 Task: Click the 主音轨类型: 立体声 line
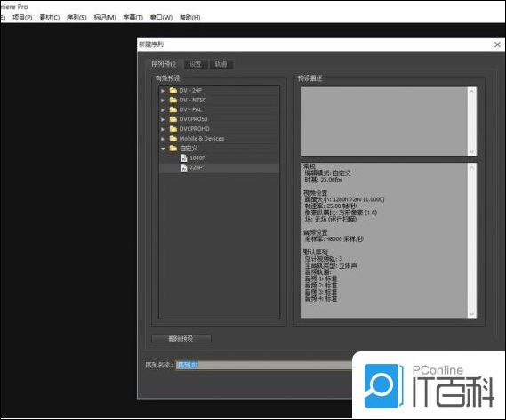pyautogui.click(x=331, y=266)
